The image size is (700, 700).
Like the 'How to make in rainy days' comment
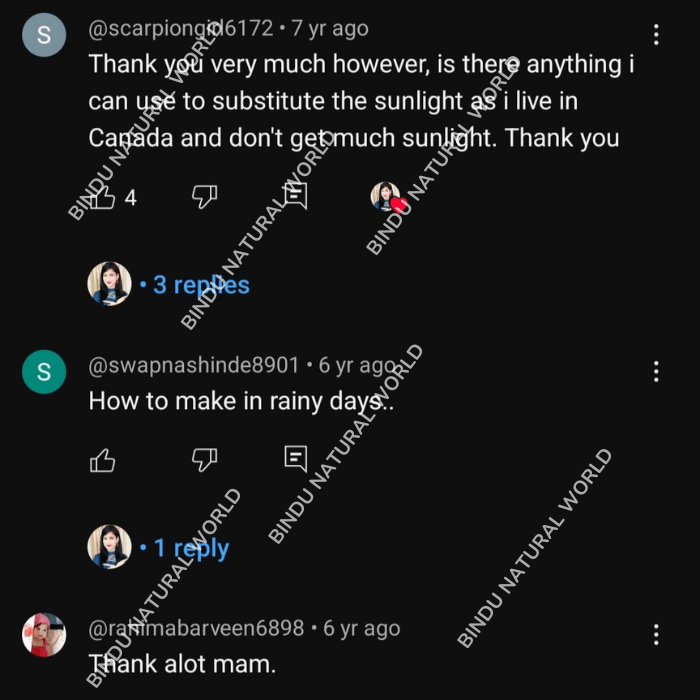coord(103,460)
